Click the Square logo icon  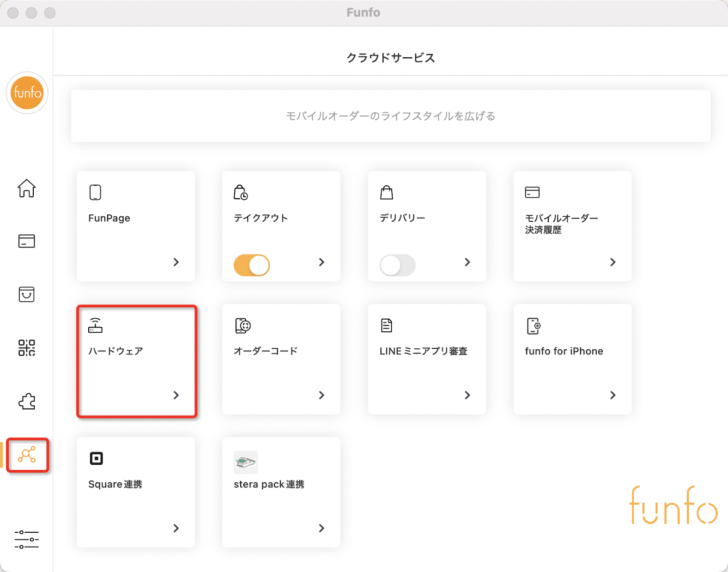click(96, 458)
